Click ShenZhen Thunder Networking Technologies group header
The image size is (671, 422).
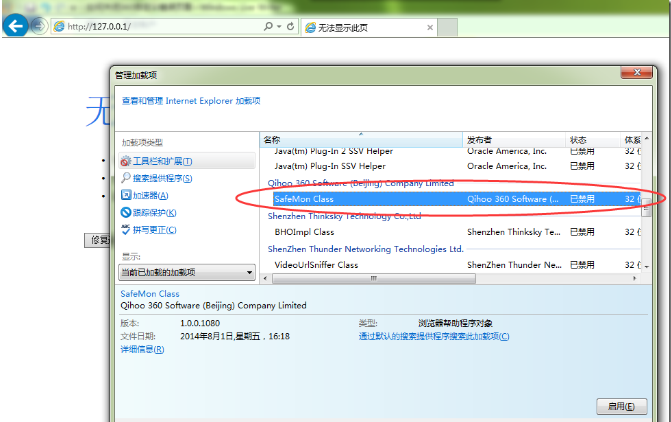366,249
